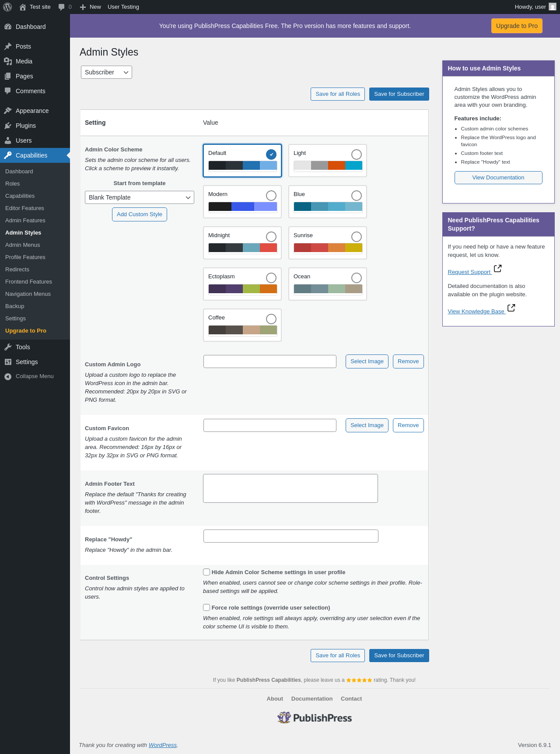The height and width of the screenshot is (754, 560).
Task: Select the Midnight color scheme radio
Action: 271,237
